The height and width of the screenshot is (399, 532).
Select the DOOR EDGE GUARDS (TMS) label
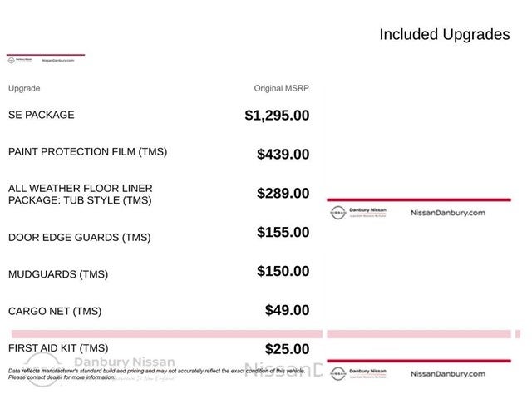click(80, 237)
